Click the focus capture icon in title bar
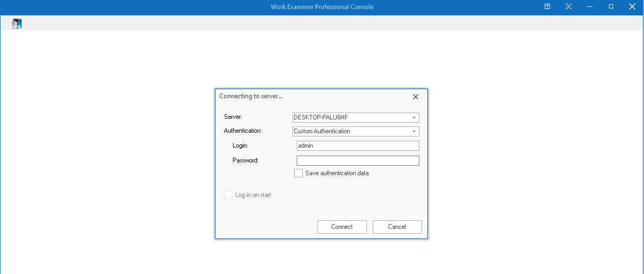Image resolution: width=644 pixels, height=274 pixels. (569, 7)
